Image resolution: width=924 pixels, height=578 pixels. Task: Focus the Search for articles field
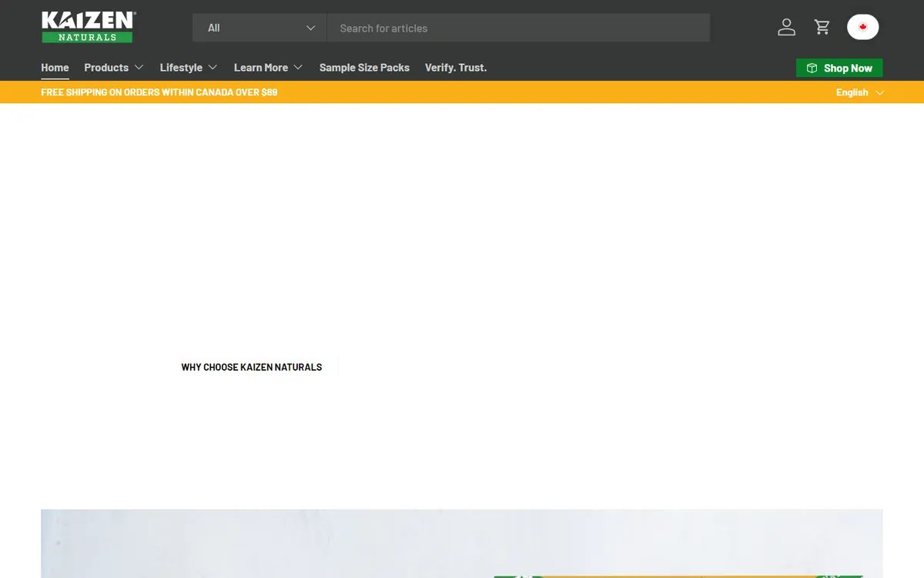pos(517,28)
